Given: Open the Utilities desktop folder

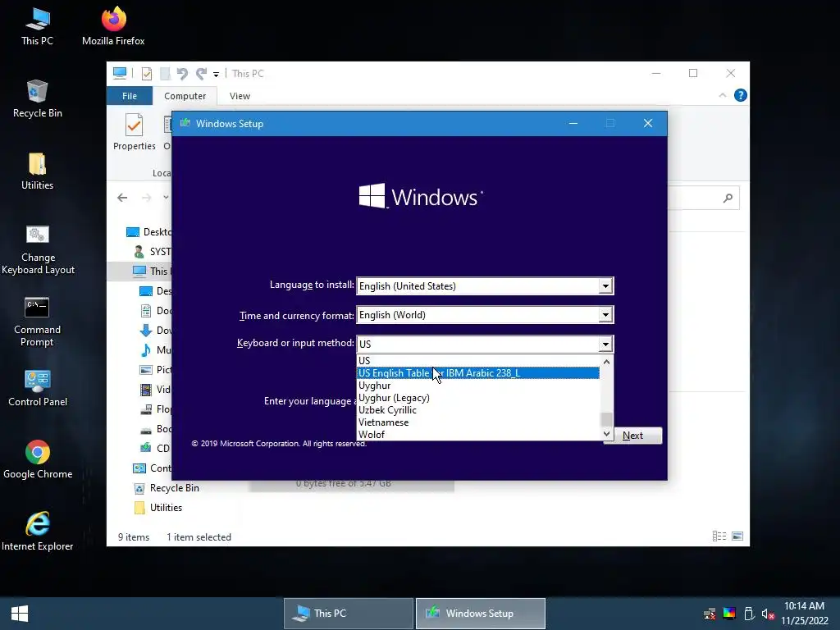Looking at the screenshot, I should point(37,171).
